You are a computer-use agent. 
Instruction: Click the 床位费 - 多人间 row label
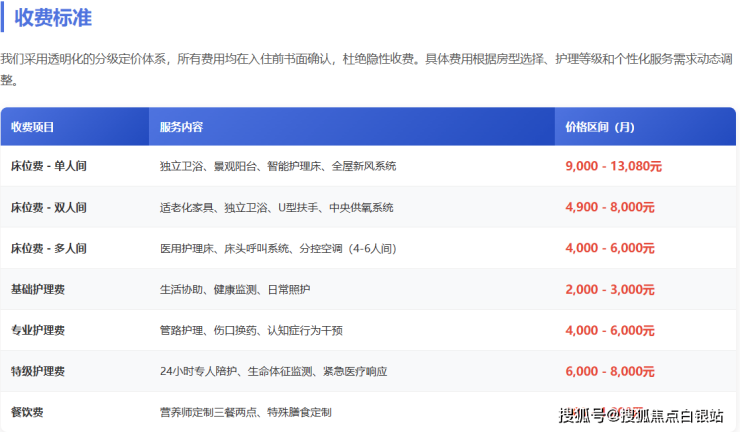48,249
